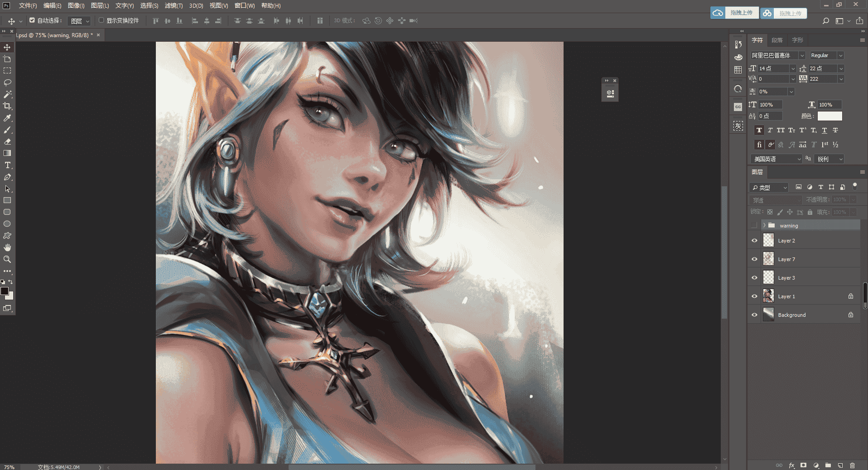The height and width of the screenshot is (470, 868).
Task: Uncheck the auto-select checkbox
Action: [32, 20]
